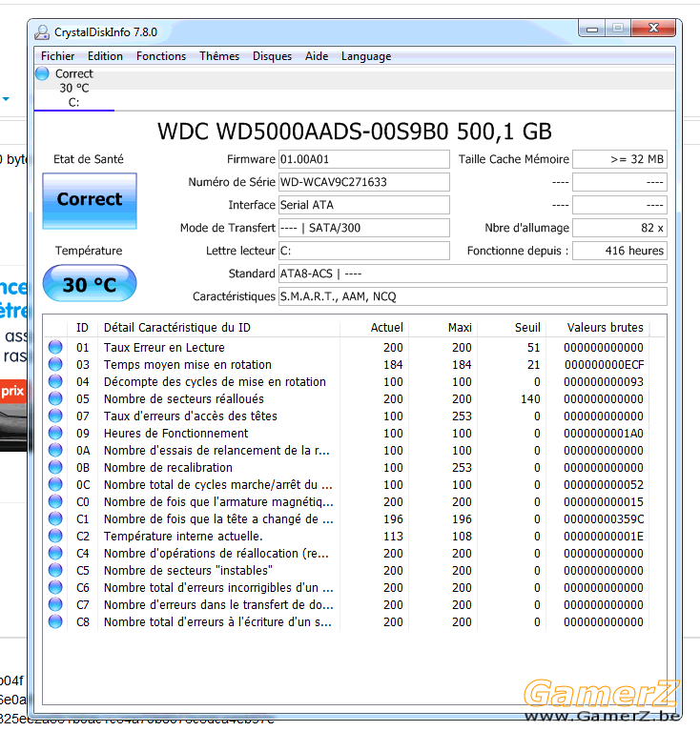Click status orb for Température interne actuelle
Viewport: 700px width, 731px height.
tap(55, 536)
